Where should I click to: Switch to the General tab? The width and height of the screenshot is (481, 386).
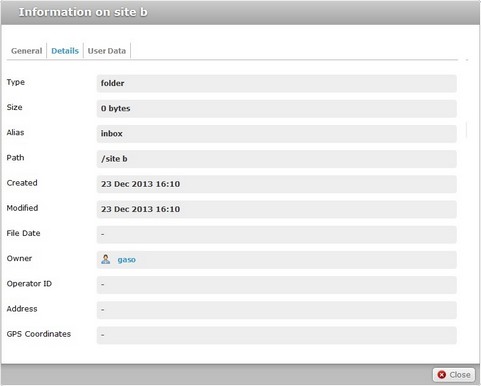click(27, 51)
